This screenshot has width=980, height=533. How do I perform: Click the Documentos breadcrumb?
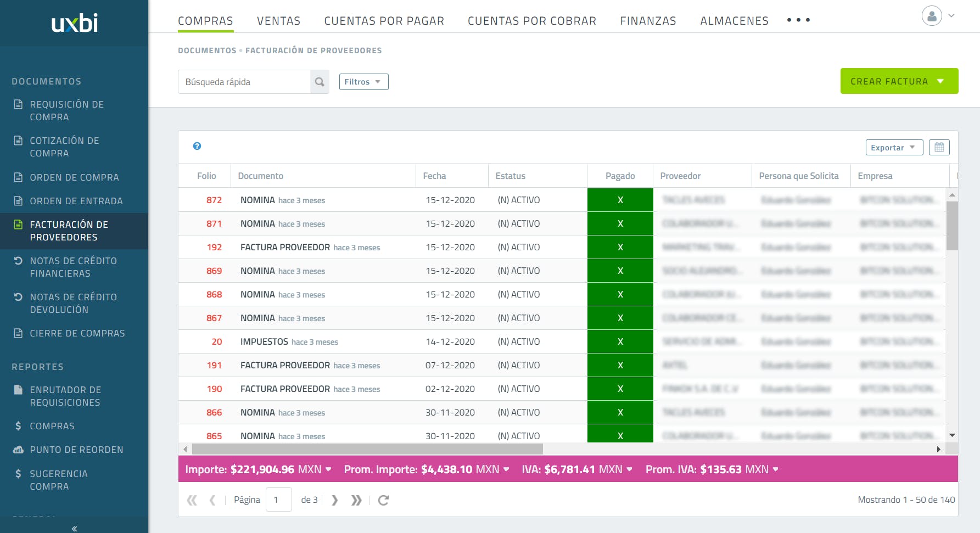pos(207,51)
